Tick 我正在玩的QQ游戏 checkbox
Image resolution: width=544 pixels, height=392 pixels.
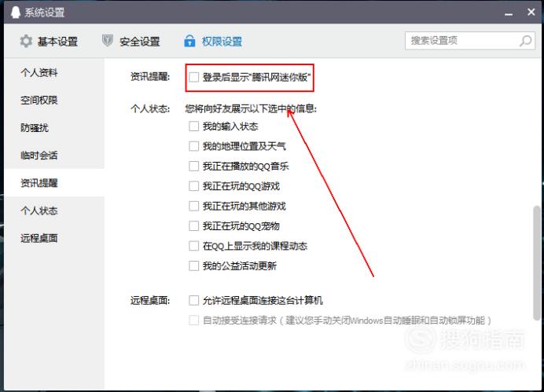[193, 186]
